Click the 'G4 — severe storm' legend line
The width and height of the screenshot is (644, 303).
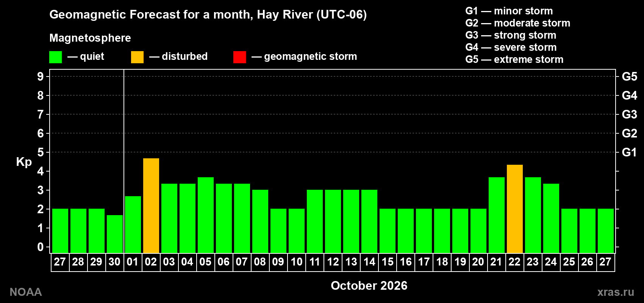[511, 47]
